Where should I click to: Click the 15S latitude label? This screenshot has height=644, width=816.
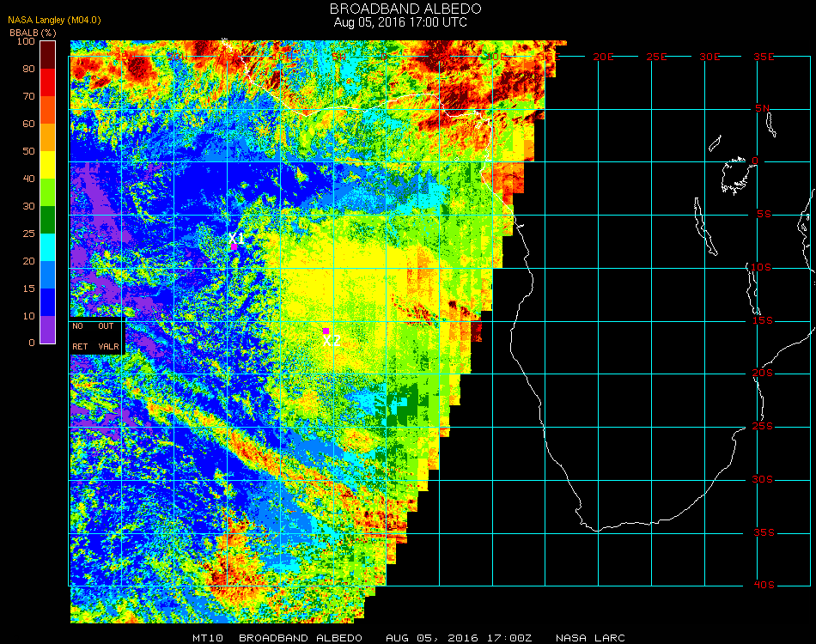764,320
